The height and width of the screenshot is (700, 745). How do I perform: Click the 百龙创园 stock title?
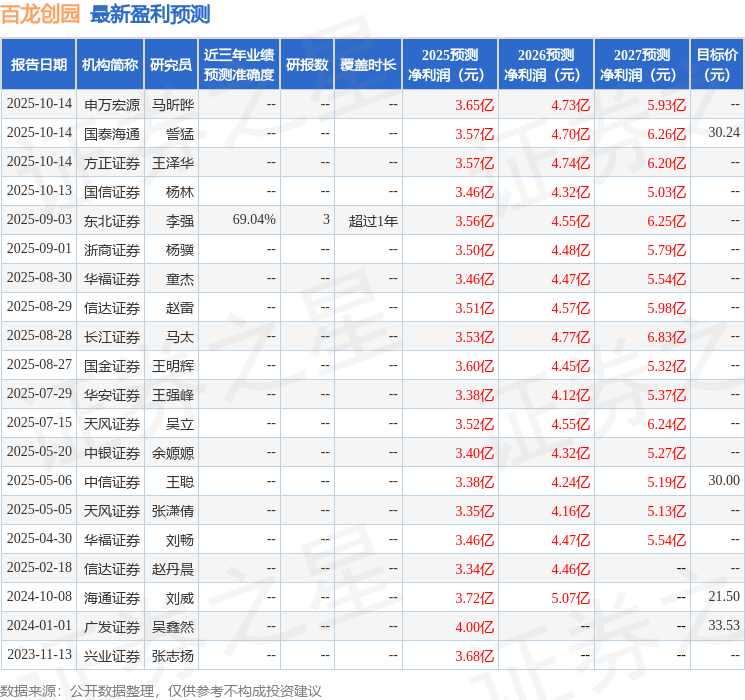pos(40,14)
